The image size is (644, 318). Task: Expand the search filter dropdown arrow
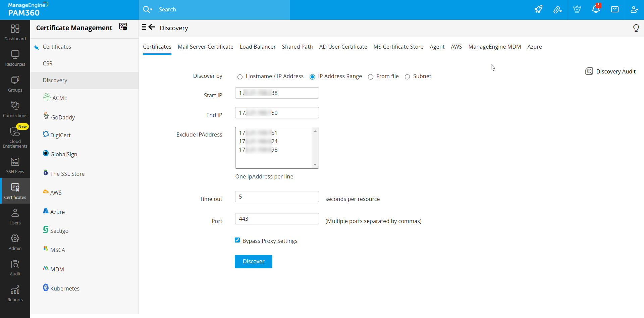click(x=151, y=10)
